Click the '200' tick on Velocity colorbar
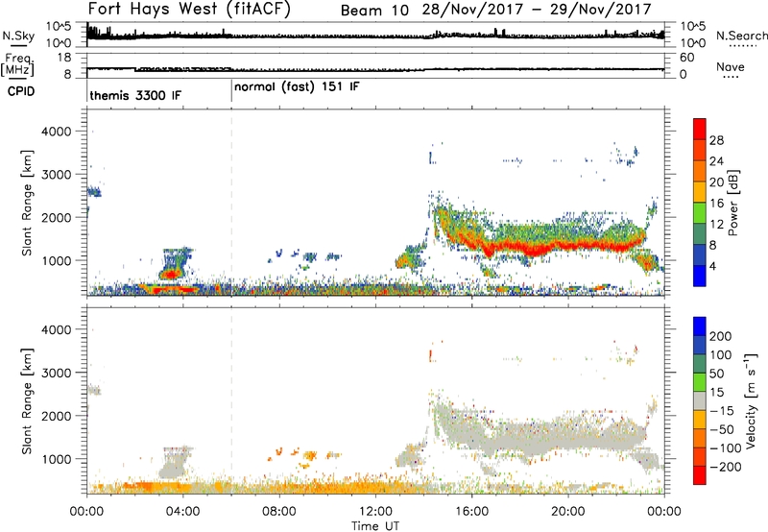 pos(721,336)
